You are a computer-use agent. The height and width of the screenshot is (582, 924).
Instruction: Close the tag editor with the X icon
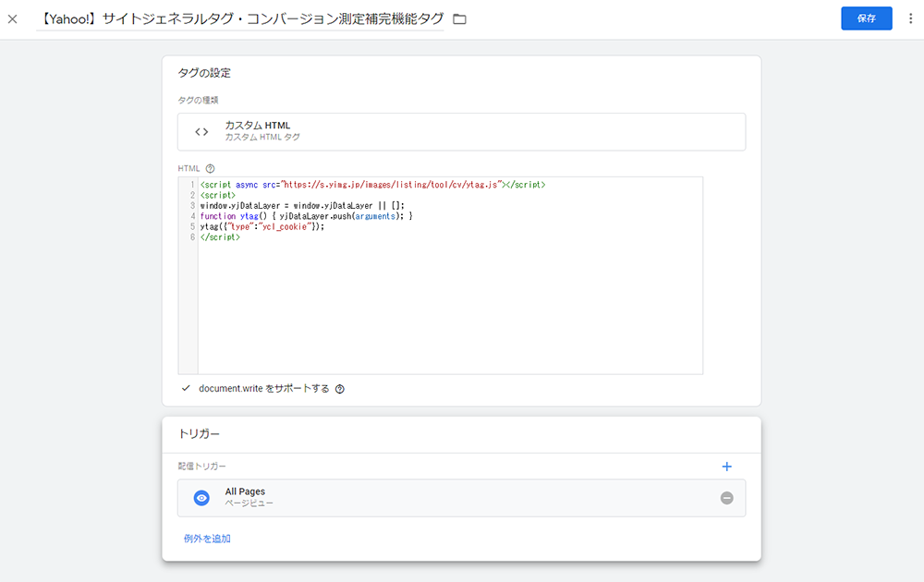pos(12,18)
